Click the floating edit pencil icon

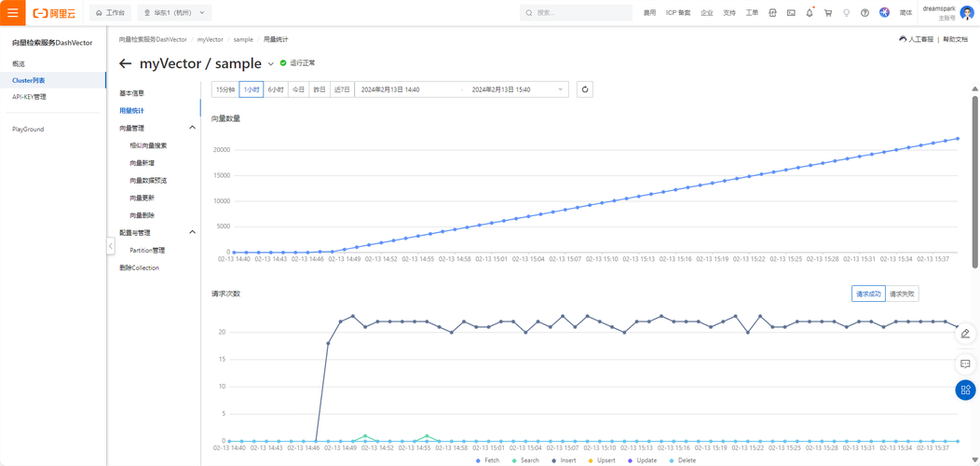(965, 333)
